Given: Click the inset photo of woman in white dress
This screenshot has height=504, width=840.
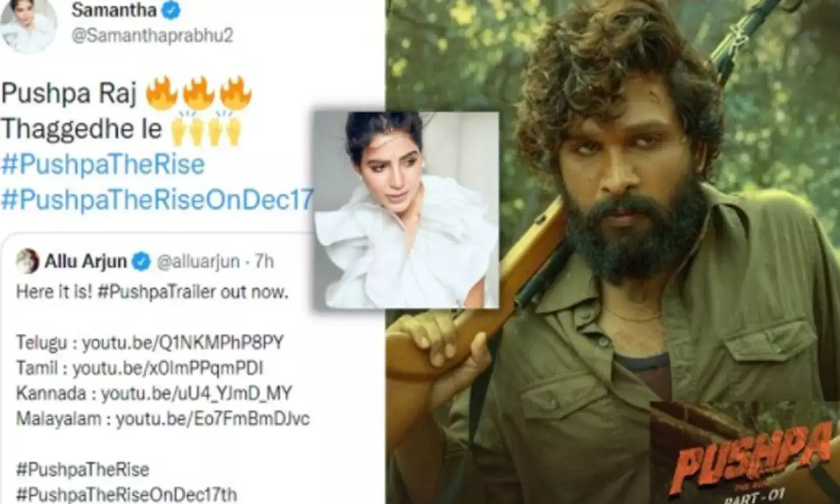Looking at the screenshot, I should (407, 209).
